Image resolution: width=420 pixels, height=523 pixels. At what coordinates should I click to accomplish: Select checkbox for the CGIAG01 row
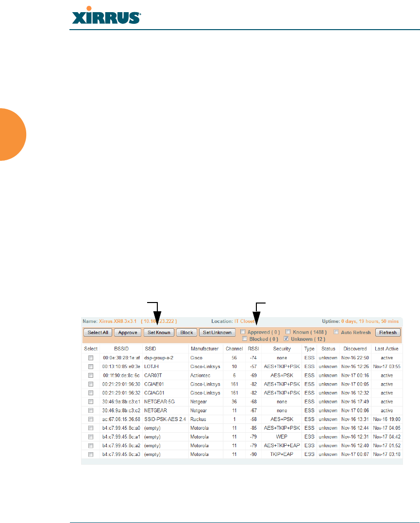(x=91, y=393)
